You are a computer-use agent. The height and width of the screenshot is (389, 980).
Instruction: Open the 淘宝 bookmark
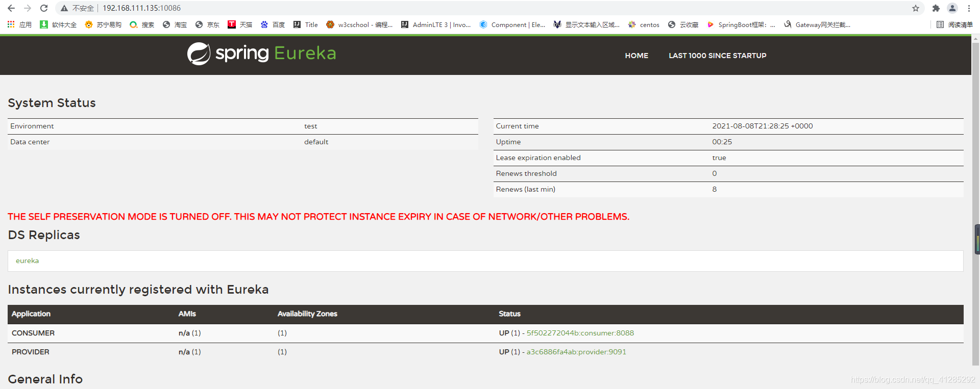(x=175, y=24)
